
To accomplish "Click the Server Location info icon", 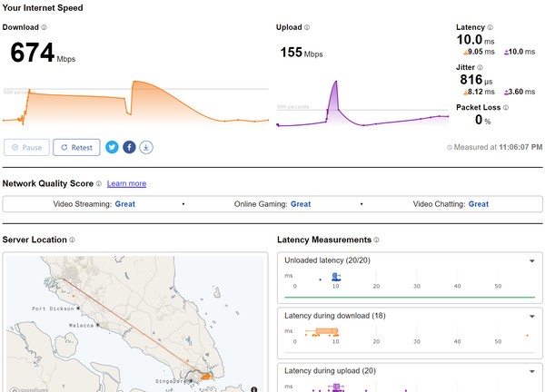I will pos(72,240).
